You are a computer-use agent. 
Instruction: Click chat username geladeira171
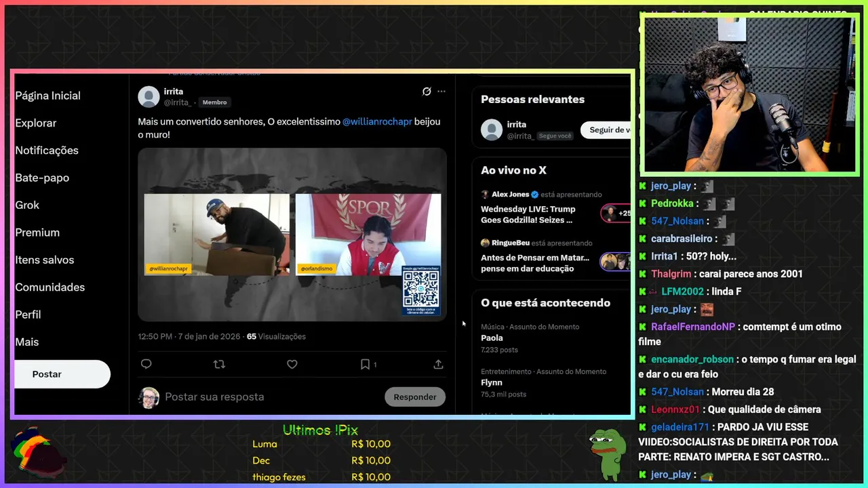(680, 427)
